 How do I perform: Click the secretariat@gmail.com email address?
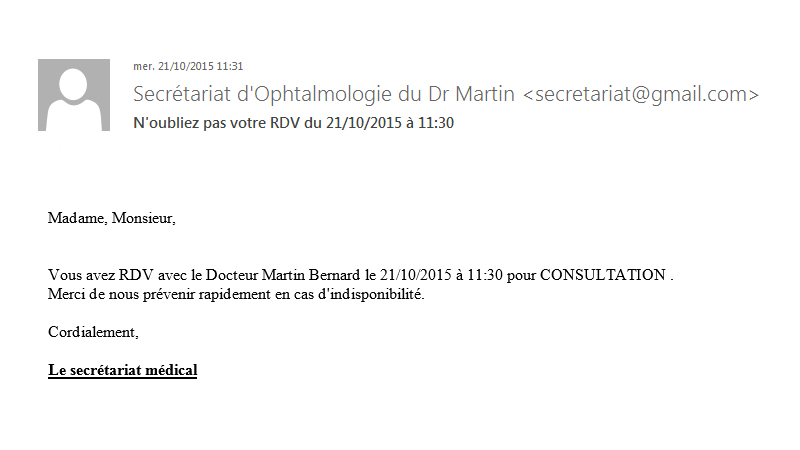coord(641,94)
